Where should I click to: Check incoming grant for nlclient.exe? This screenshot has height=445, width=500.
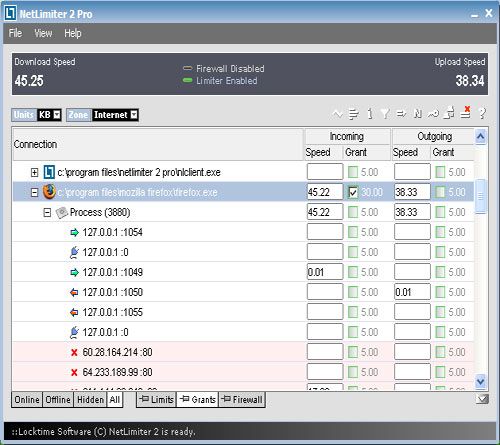(353, 172)
